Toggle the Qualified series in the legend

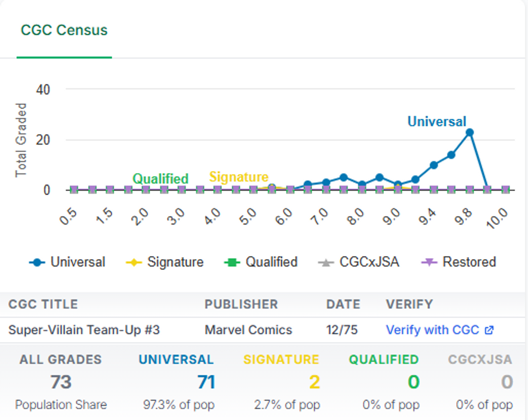click(x=260, y=262)
